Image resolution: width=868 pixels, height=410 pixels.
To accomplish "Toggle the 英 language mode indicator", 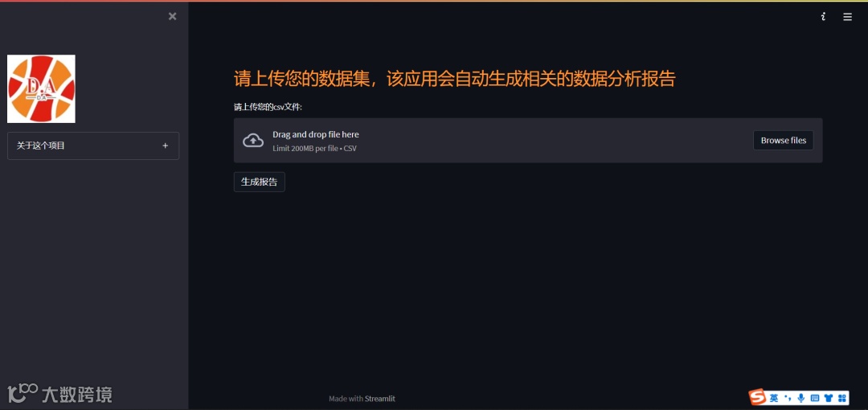I will 774,399.
